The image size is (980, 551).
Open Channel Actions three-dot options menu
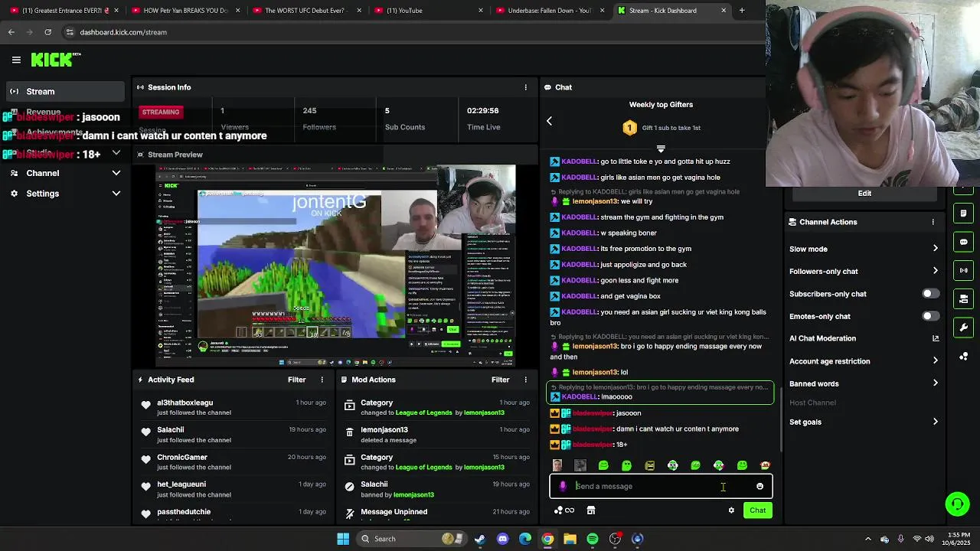point(933,222)
